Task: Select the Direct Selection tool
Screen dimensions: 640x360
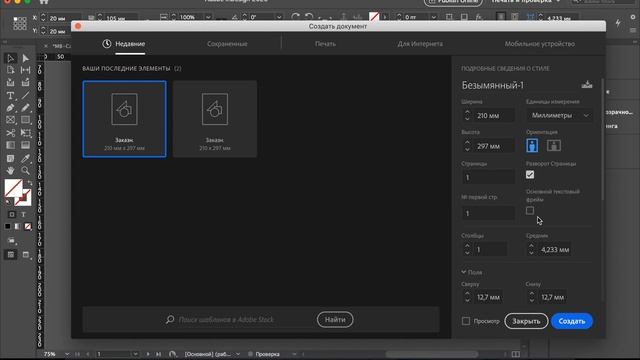Action: tap(25, 58)
